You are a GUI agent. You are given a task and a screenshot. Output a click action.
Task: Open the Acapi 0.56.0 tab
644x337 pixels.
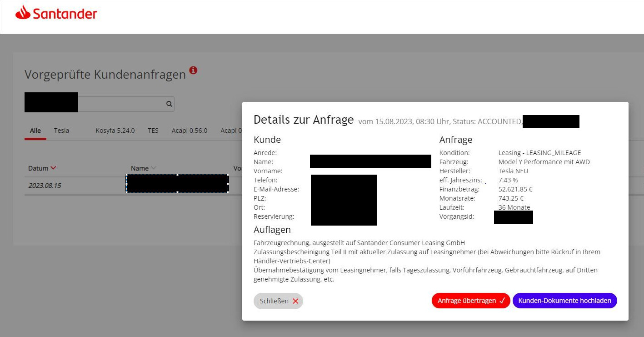click(x=190, y=131)
